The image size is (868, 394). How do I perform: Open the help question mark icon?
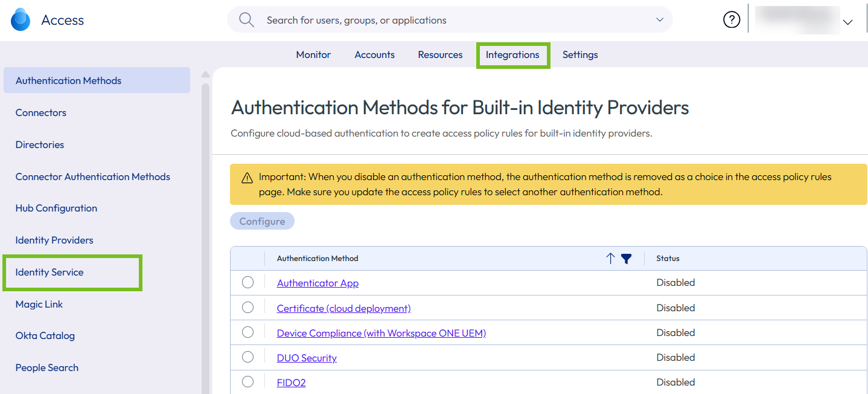[732, 20]
